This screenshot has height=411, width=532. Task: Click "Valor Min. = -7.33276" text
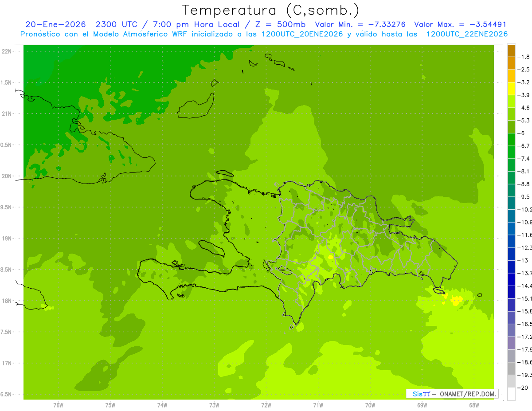(360, 24)
